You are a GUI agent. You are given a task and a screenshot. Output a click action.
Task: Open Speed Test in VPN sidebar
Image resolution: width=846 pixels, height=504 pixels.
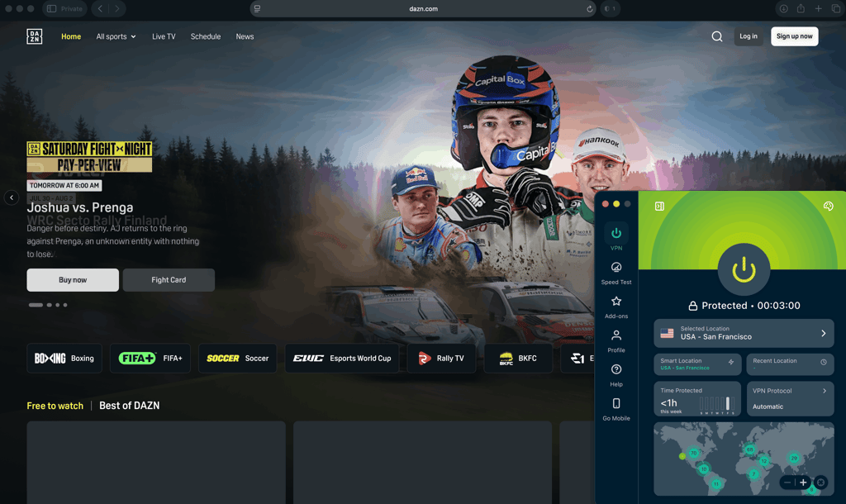616,273
